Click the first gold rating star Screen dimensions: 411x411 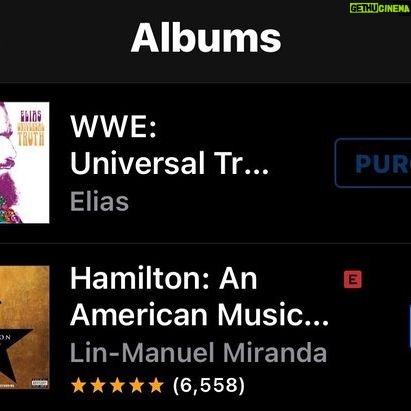tap(78, 385)
